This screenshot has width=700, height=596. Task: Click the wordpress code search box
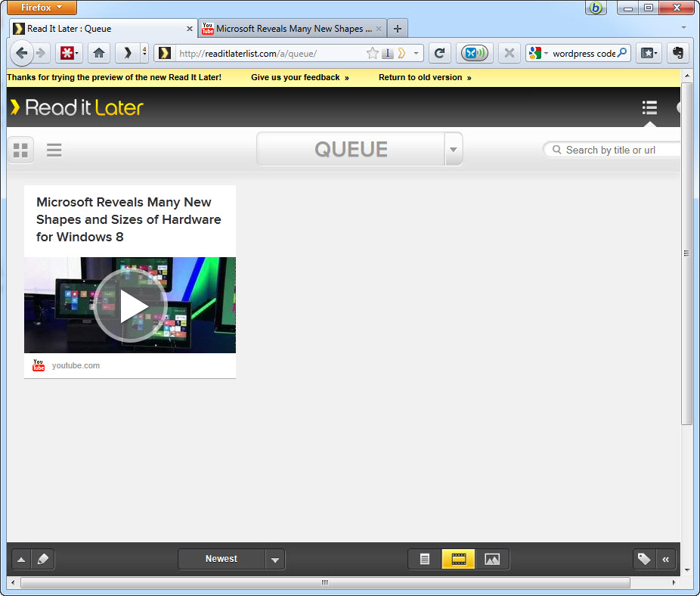pos(584,54)
